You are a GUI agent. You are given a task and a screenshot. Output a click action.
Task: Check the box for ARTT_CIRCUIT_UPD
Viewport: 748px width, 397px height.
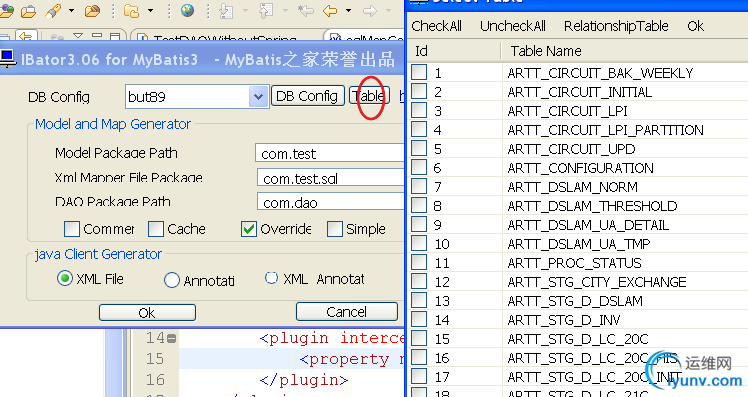pyautogui.click(x=419, y=148)
